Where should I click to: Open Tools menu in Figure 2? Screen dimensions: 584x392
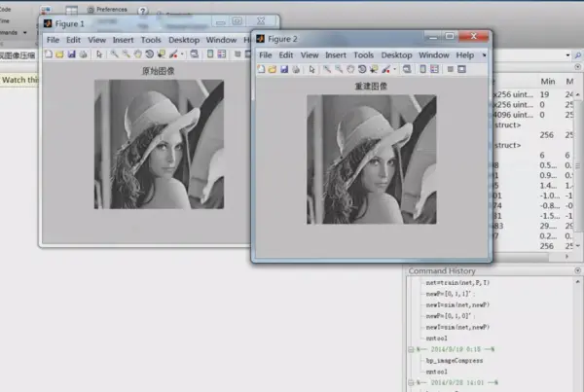click(x=363, y=55)
